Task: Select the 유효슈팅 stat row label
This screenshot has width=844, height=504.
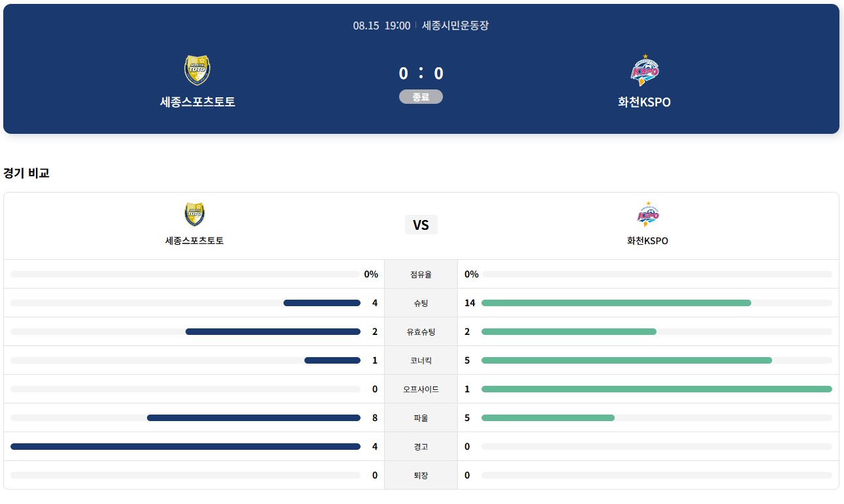Action: [421, 332]
